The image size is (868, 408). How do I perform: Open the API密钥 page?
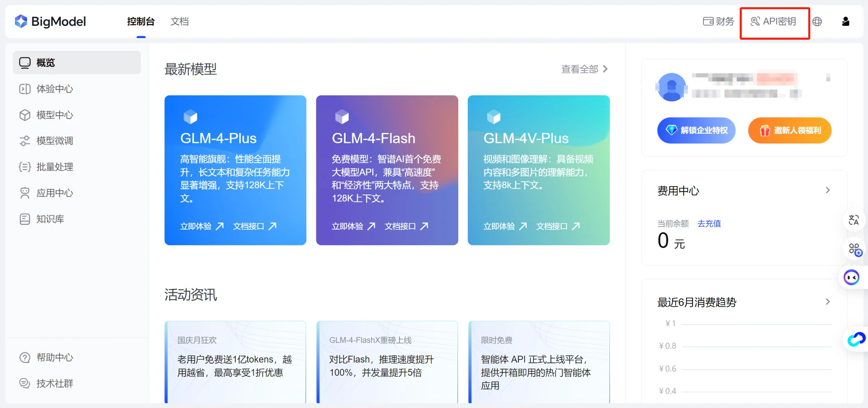[x=774, y=21]
